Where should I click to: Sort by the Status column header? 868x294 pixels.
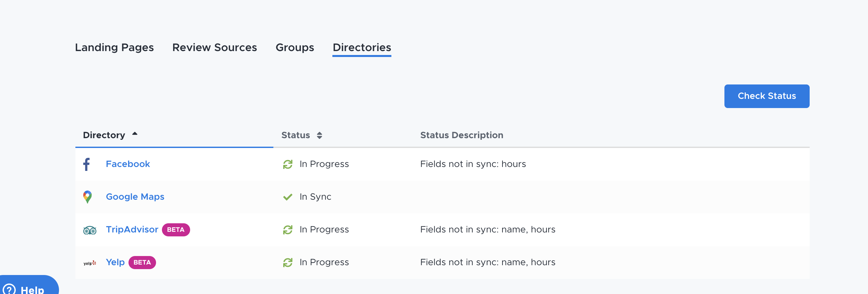[x=302, y=135]
